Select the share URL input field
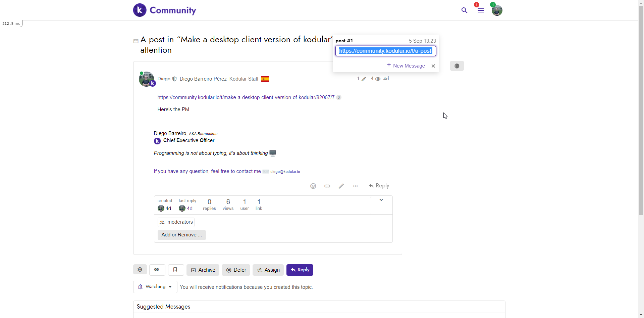Screen dimensions: 644x318 click(386, 51)
